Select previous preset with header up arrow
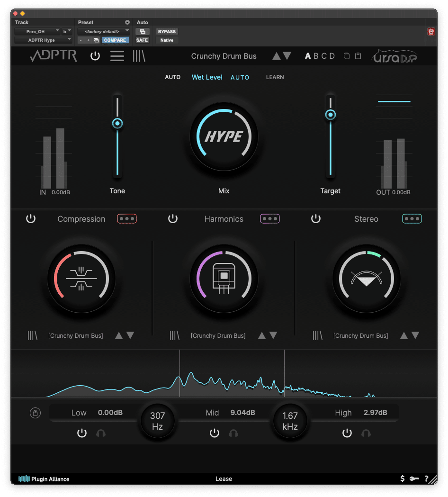Image resolution: width=448 pixels, height=497 pixels. [x=276, y=56]
